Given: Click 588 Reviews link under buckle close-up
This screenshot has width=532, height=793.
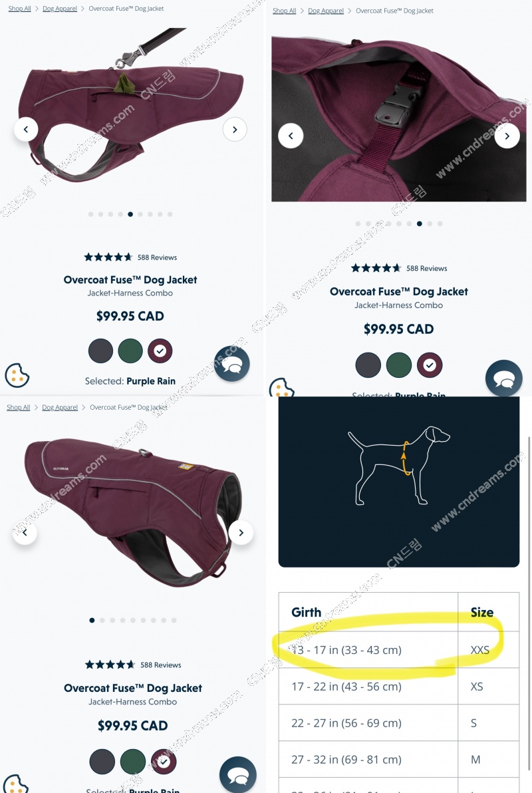Looking at the screenshot, I should click(x=427, y=269).
